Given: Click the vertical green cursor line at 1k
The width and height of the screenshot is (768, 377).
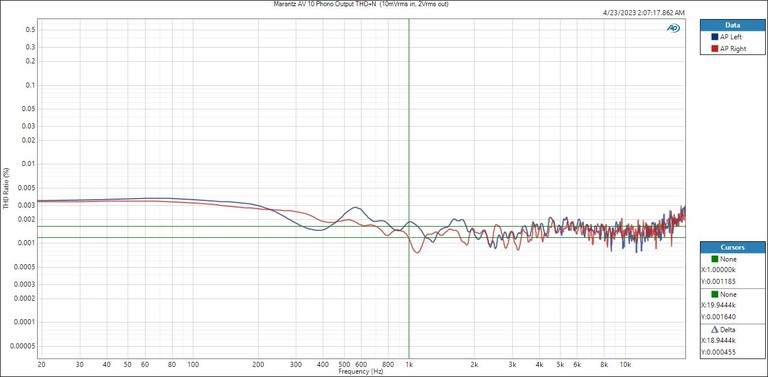Looking at the screenshot, I should pos(409,147).
